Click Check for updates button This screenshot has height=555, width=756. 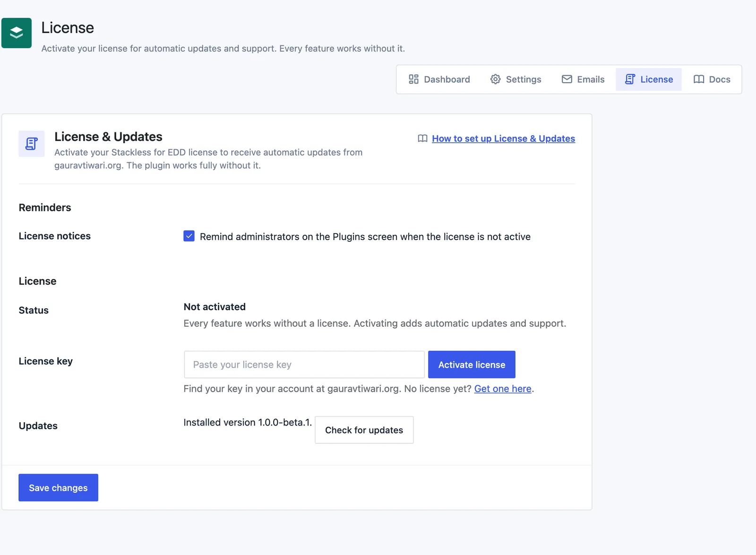point(364,430)
